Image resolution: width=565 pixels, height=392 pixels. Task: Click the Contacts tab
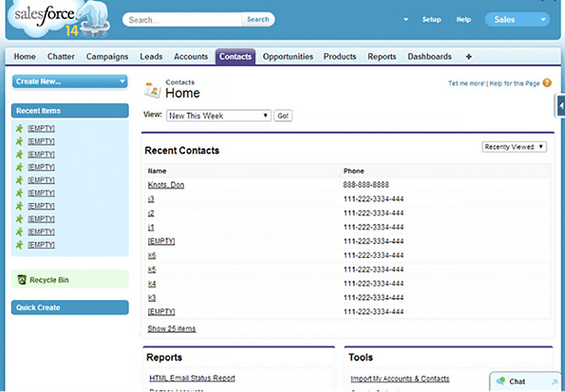pyautogui.click(x=235, y=57)
